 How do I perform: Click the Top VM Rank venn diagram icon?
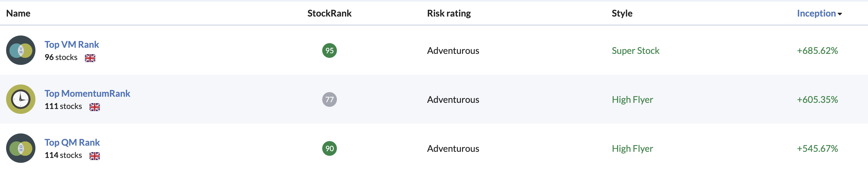click(x=20, y=50)
